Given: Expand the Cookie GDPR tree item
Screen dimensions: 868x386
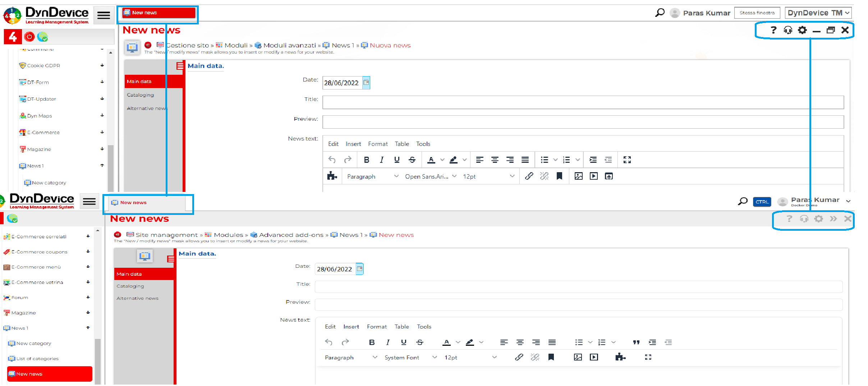Looking at the screenshot, I should coord(102,65).
